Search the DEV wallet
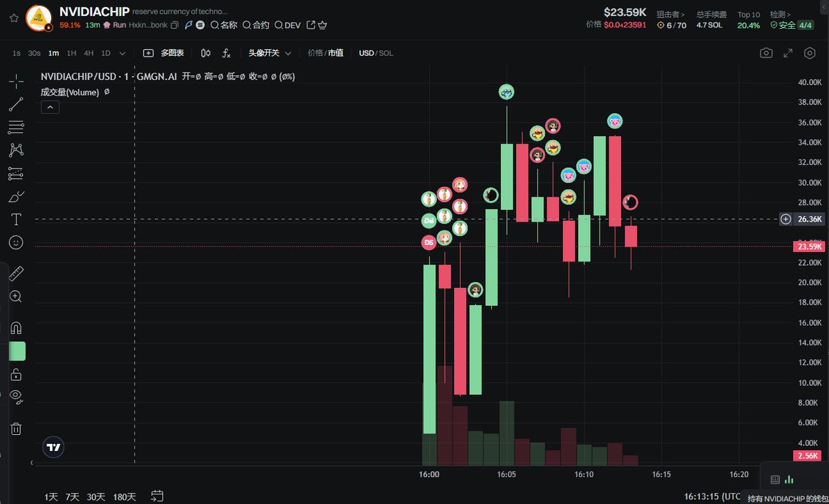This screenshot has height=504, width=829. point(287,25)
